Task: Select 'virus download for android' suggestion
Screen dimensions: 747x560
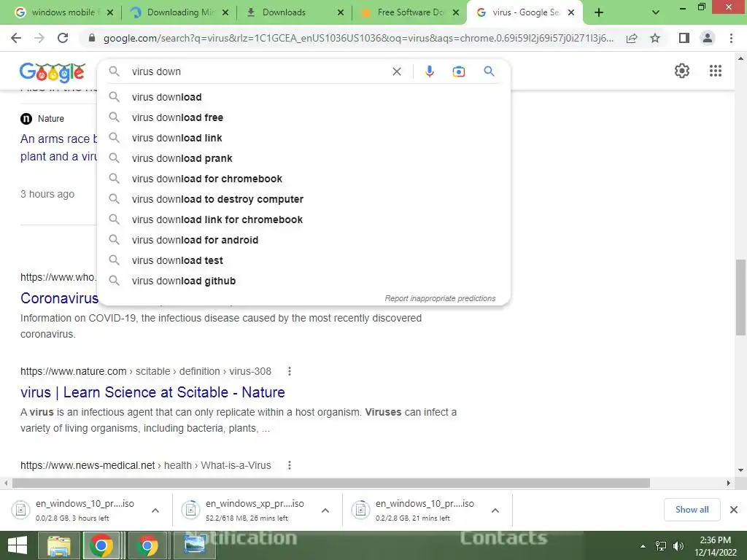Action: point(303,241)
